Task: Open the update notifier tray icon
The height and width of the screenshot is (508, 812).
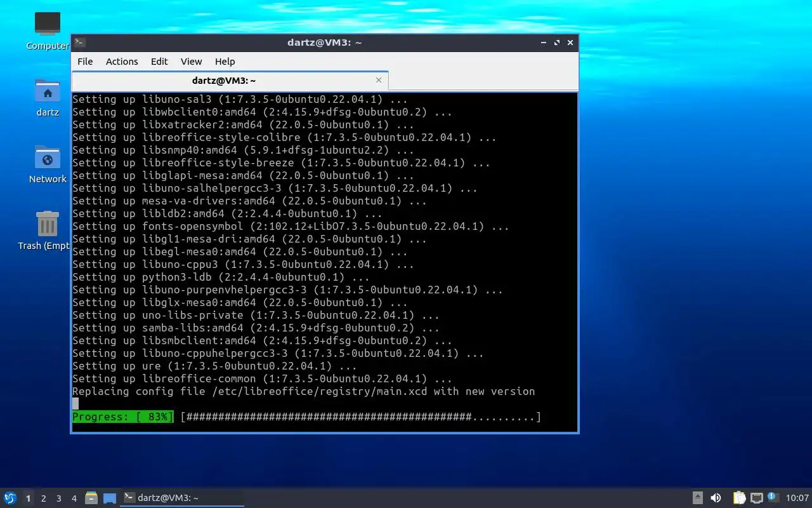Action: pyautogui.click(x=773, y=497)
